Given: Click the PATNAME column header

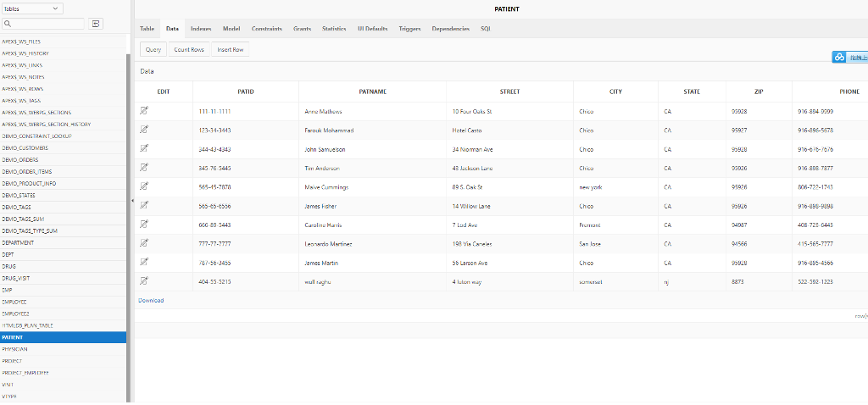Looking at the screenshot, I should point(373,92).
